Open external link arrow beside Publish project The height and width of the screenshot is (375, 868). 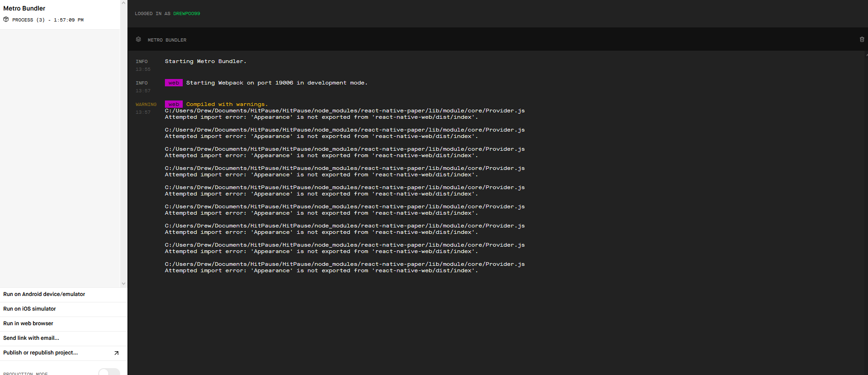[116, 353]
